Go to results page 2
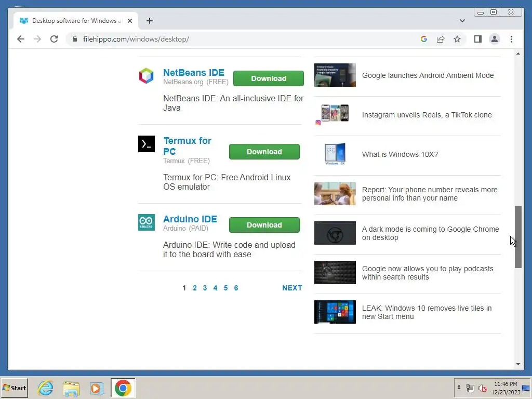The width and height of the screenshot is (532, 399). (195, 288)
